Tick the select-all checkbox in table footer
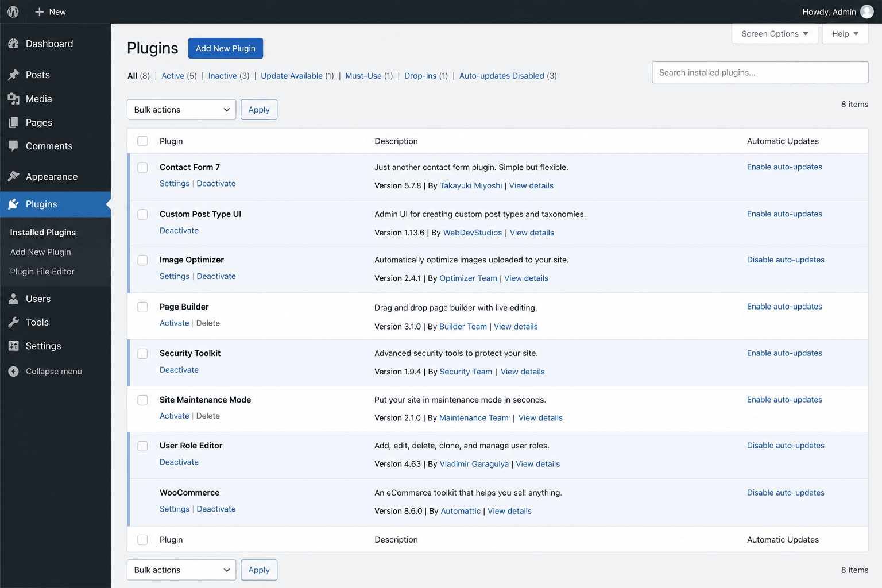Screen dimensions: 882x588 pos(142,540)
